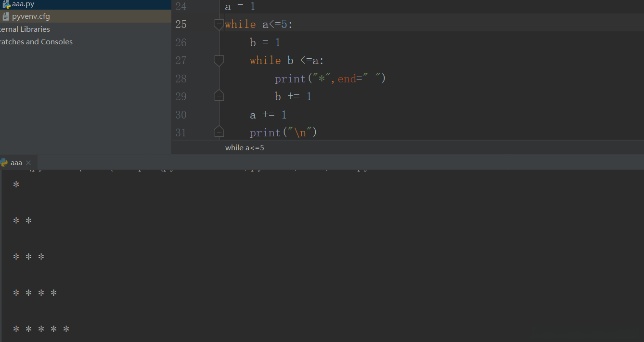Screen dimensions: 644x342
Task: Select pyvenv.cfg in the project tree
Action: coord(31,16)
